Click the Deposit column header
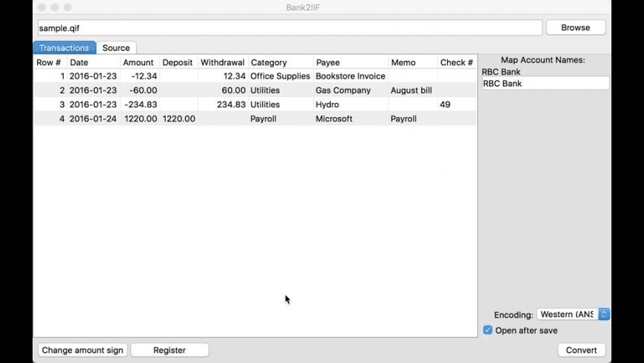 coord(178,62)
